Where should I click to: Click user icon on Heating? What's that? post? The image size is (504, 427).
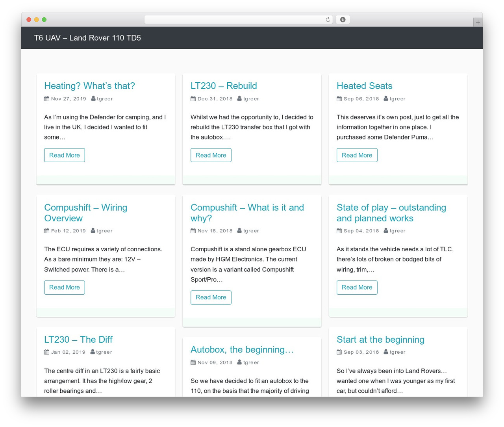(93, 98)
